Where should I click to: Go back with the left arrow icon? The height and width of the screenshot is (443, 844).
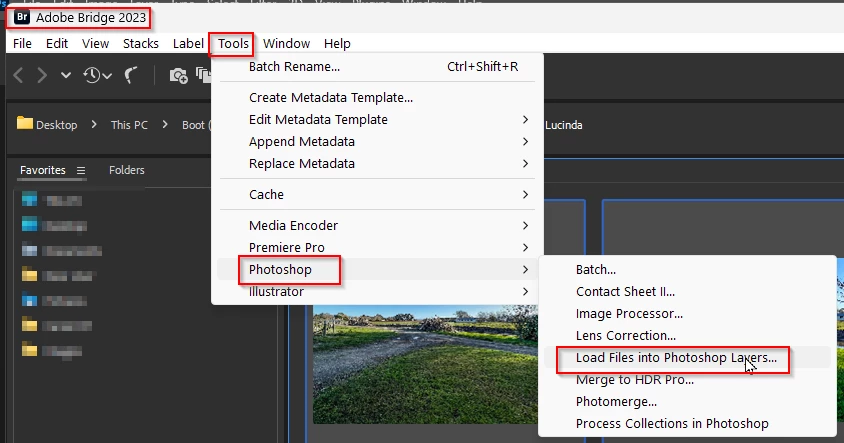18,75
